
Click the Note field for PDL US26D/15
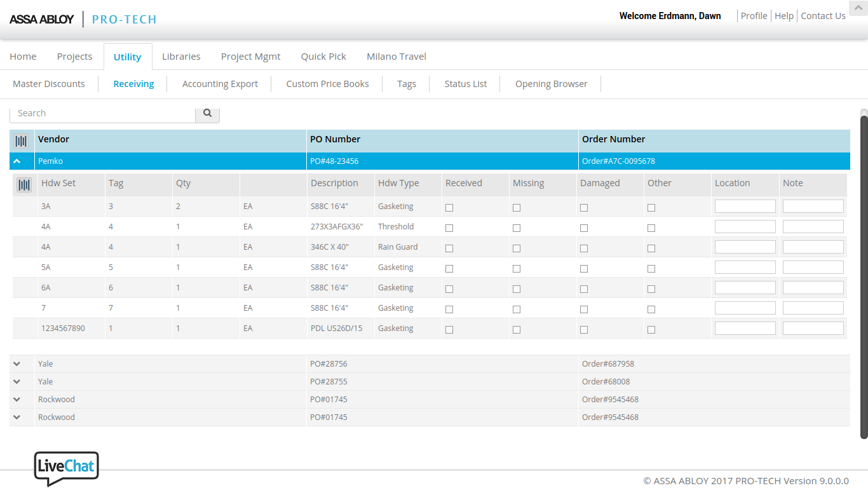pos(813,329)
